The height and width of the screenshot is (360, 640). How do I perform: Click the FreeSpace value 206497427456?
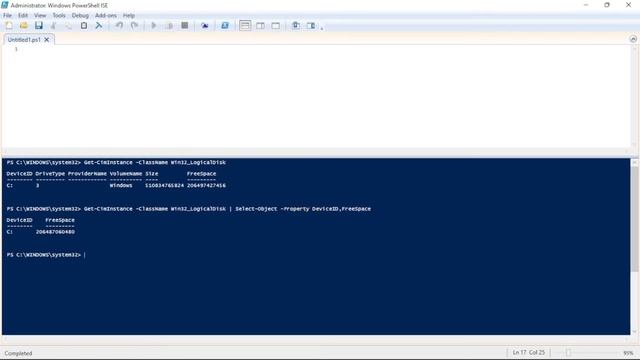point(206,185)
